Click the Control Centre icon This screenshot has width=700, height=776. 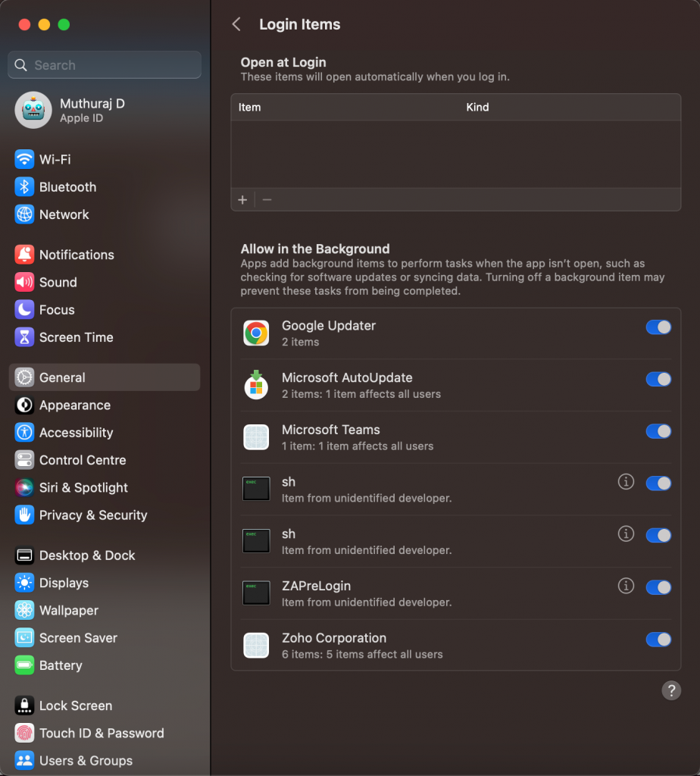click(24, 460)
